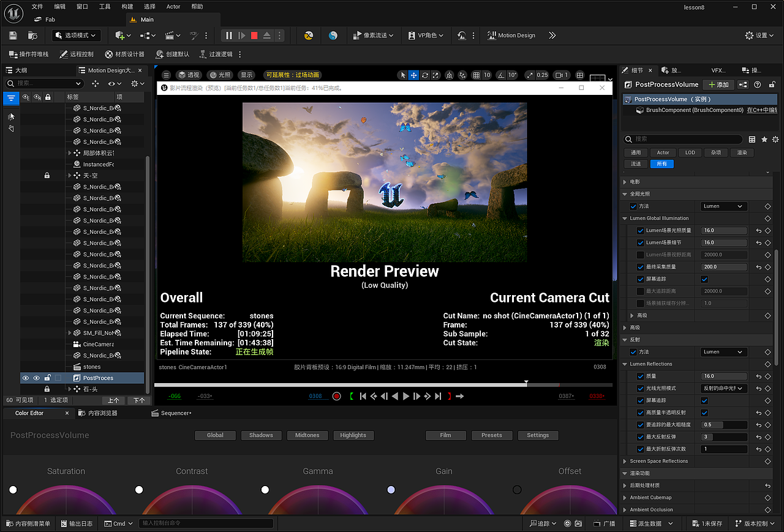This screenshot has width=784, height=532.
Task: Open the 光线光照模式 dropdown
Action: [724, 388]
